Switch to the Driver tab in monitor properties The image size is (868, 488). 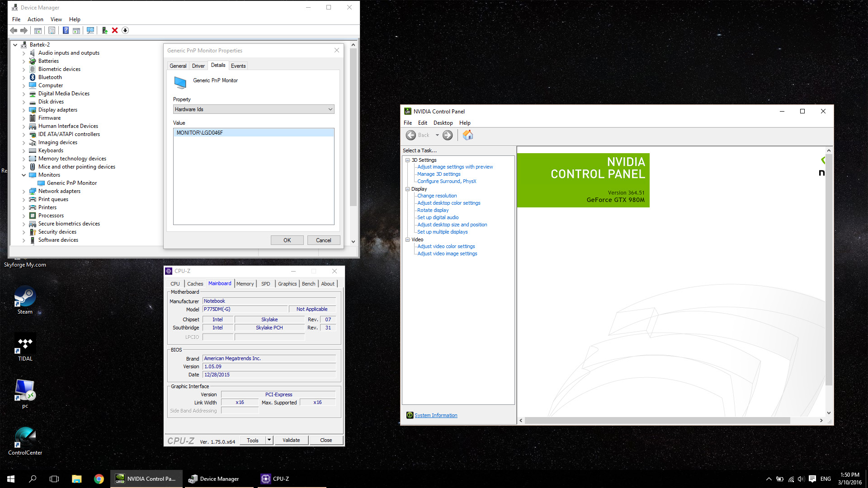(x=198, y=66)
